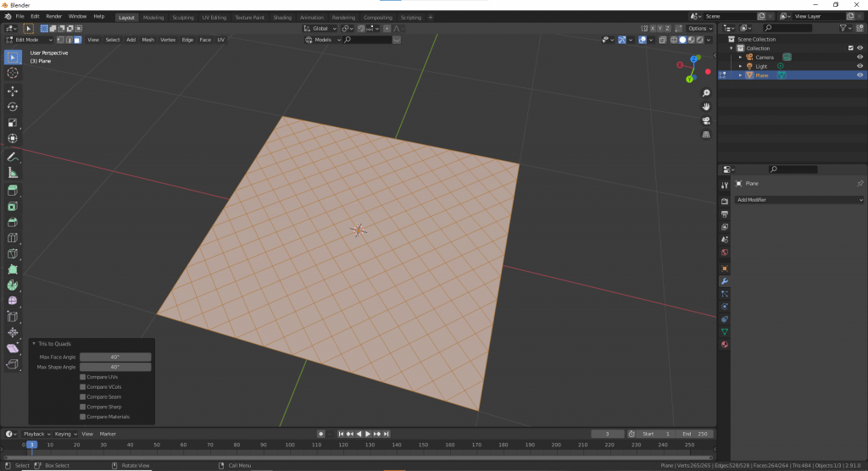
Task: Select the Knife tool
Action: tap(13, 254)
